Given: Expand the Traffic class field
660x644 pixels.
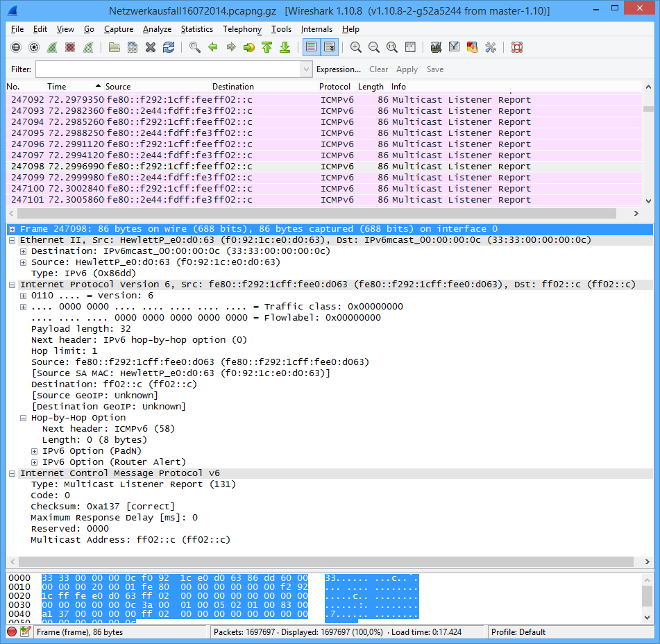Looking at the screenshot, I should coord(23,307).
